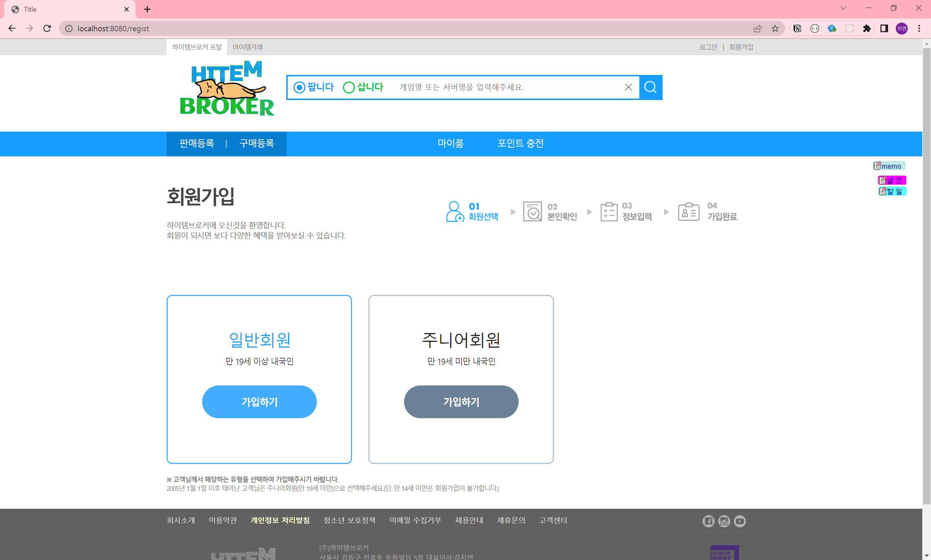The image size is (931, 560).
Task: Click the 04 가입완료 step icon
Action: [x=688, y=211]
